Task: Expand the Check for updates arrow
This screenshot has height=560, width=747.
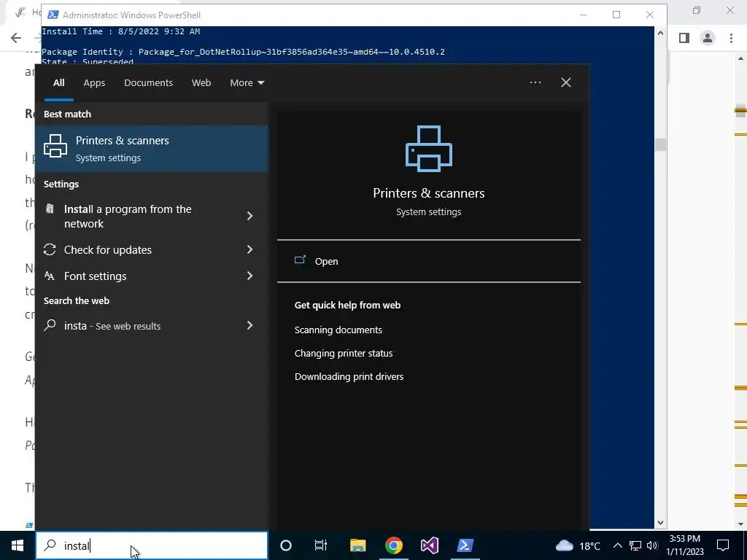Action: 250,249
